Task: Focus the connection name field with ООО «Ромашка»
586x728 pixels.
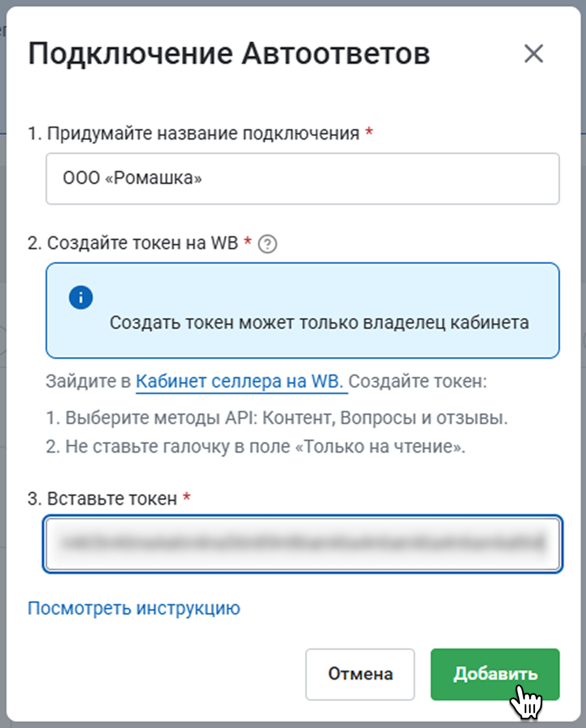Action: [302, 179]
